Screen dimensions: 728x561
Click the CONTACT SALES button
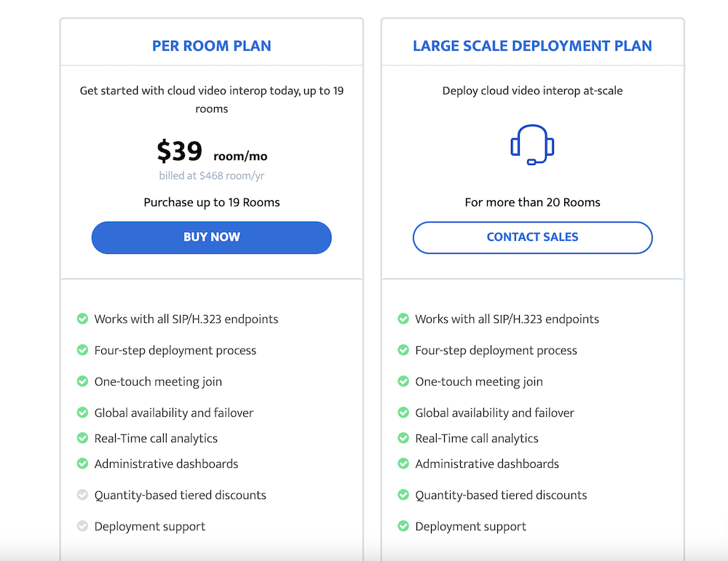tap(533, 238)
